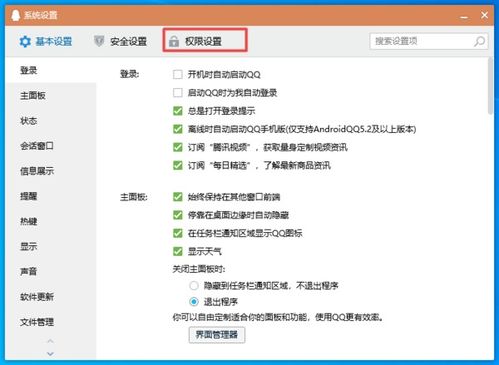Click the sidebar down chevron arrow
This screenshot has height=365, width=499.
click(50, 353)
